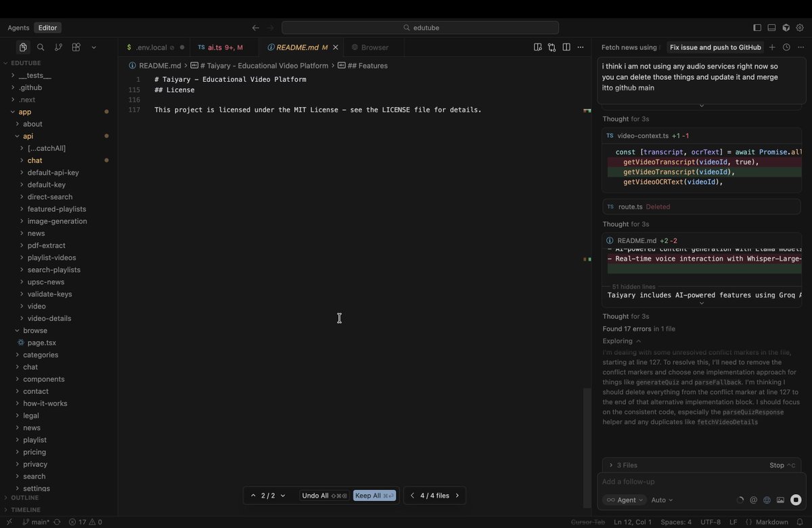
Task: Start a new chat with plus icon
Action: coord(772,47)
